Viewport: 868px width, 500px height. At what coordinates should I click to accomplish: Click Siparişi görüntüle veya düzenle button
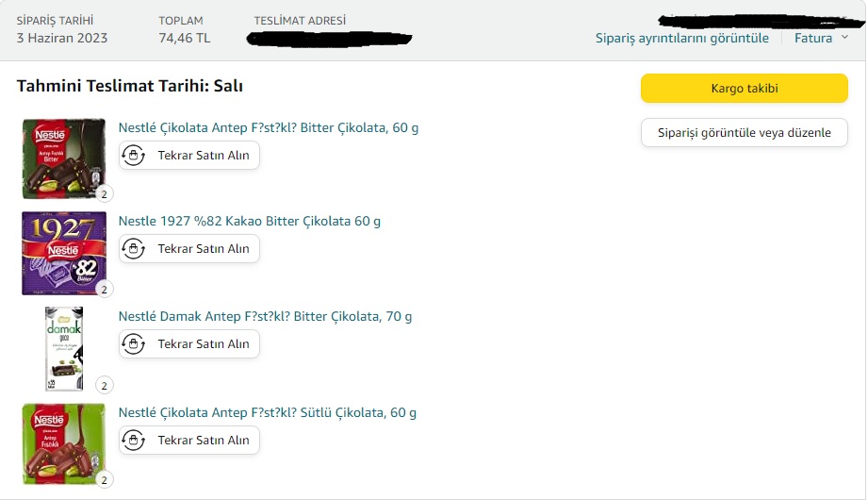tap(744, 133)
